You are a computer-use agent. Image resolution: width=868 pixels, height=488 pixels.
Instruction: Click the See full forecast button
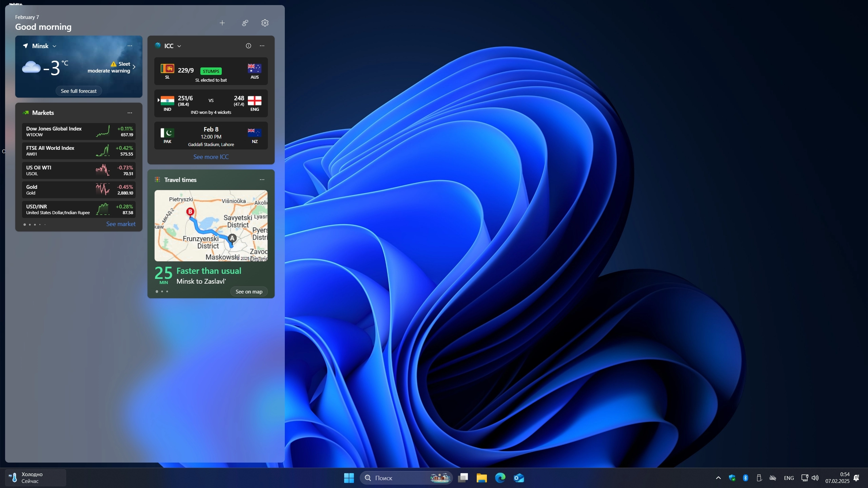79,91
